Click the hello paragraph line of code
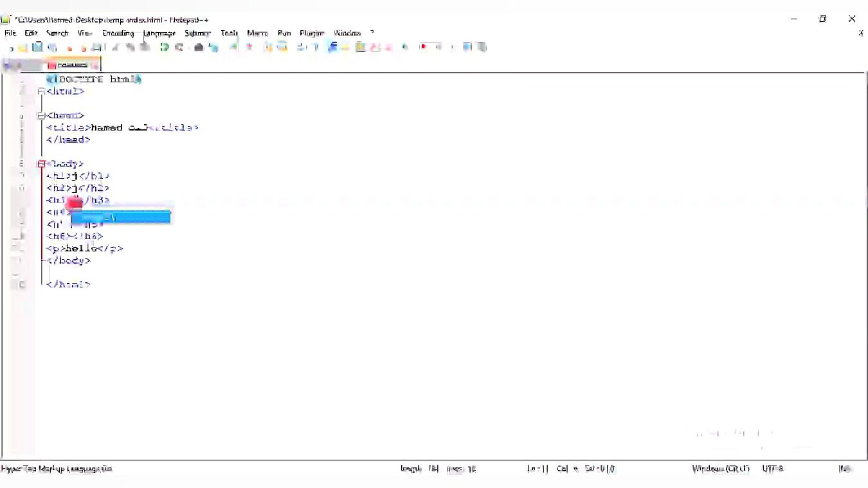 click(x=84, y=248)
